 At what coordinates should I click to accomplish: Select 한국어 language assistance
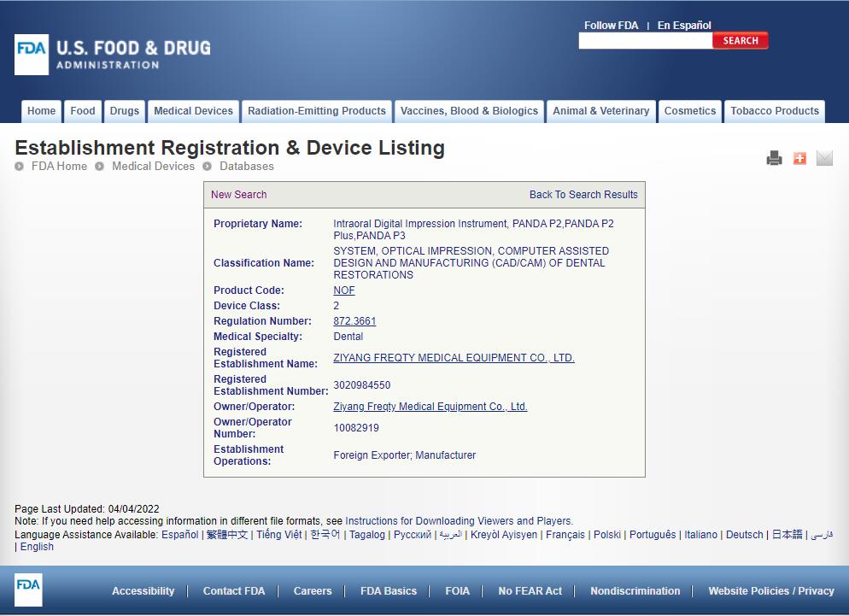[325, 535]
